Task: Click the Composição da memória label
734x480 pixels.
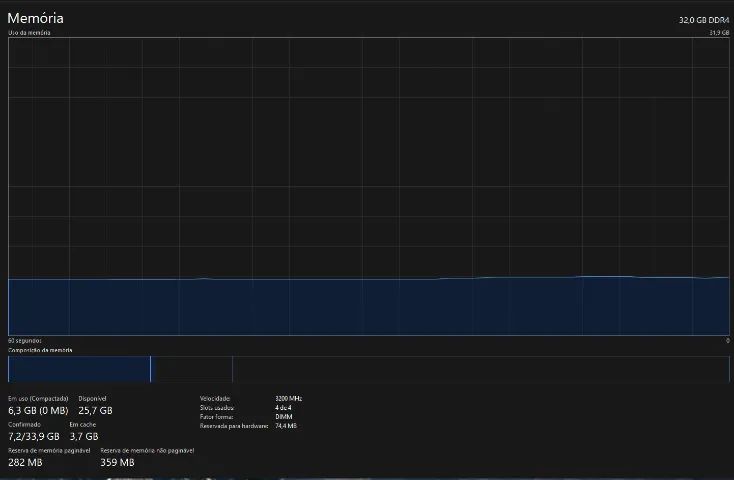Action: (x=40, y=350)
